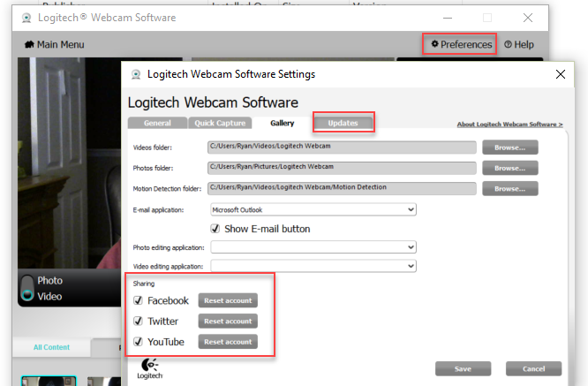Open Preferences in the main window
Viewport: 588px width, 386px height.
pos(461,44)
